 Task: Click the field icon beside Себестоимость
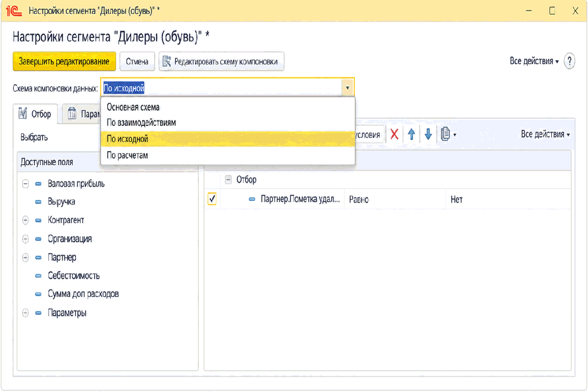pos(38,276)
